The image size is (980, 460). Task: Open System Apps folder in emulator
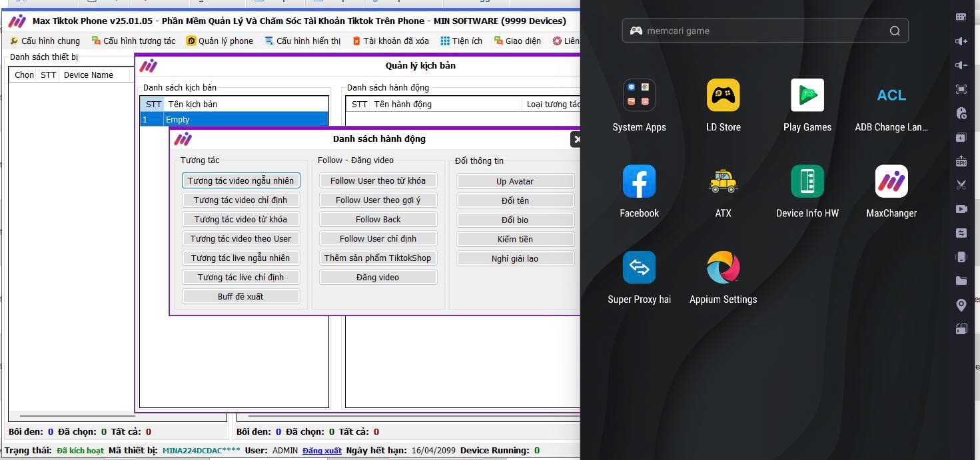click(639, 95)
